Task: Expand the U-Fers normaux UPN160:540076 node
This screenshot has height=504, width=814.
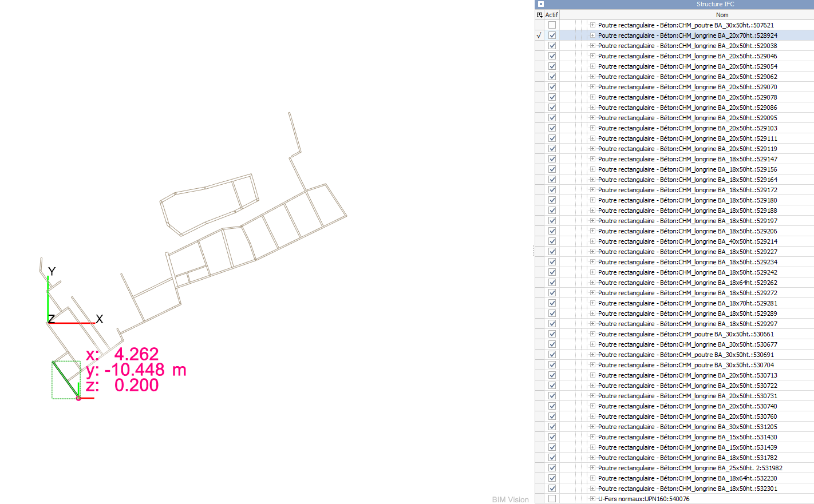Action: [592, 499]
